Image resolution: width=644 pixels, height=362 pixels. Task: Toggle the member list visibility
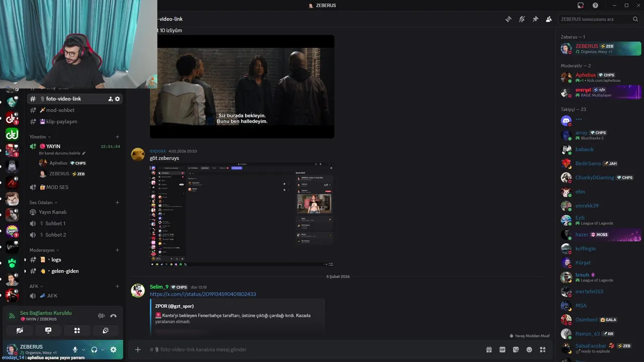pos(548,19)
